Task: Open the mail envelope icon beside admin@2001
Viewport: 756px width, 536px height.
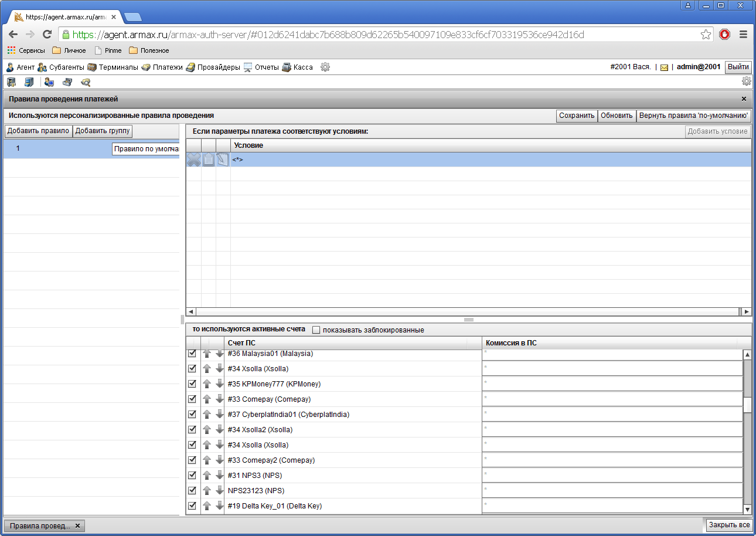Action: [x=664, y=67]
